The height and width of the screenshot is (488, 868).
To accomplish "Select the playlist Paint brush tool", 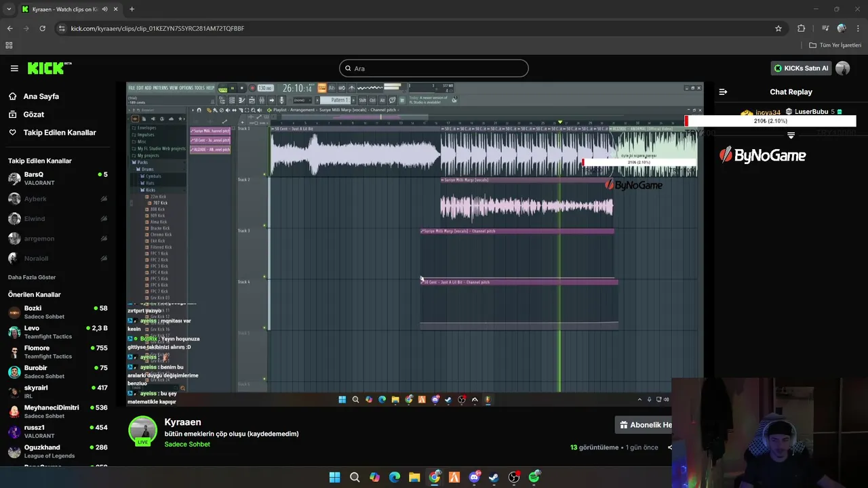I will coord(215,110).
